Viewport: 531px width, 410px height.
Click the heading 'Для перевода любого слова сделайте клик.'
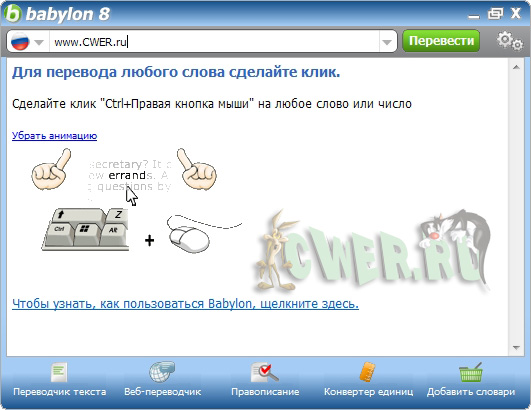pyautogui.click(x=176, y=72)
